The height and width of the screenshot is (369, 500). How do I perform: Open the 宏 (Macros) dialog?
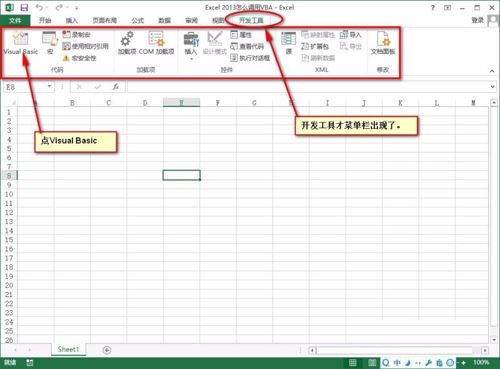pos(50,43)
